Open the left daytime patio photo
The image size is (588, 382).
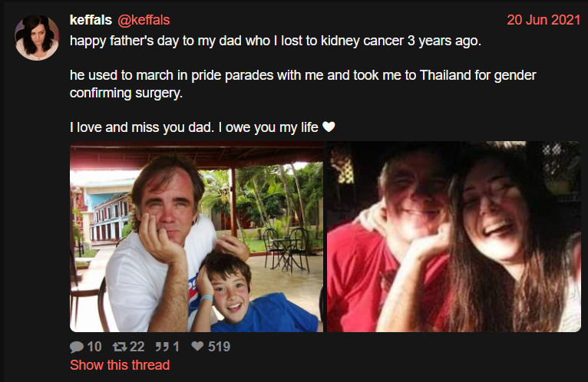197,236
